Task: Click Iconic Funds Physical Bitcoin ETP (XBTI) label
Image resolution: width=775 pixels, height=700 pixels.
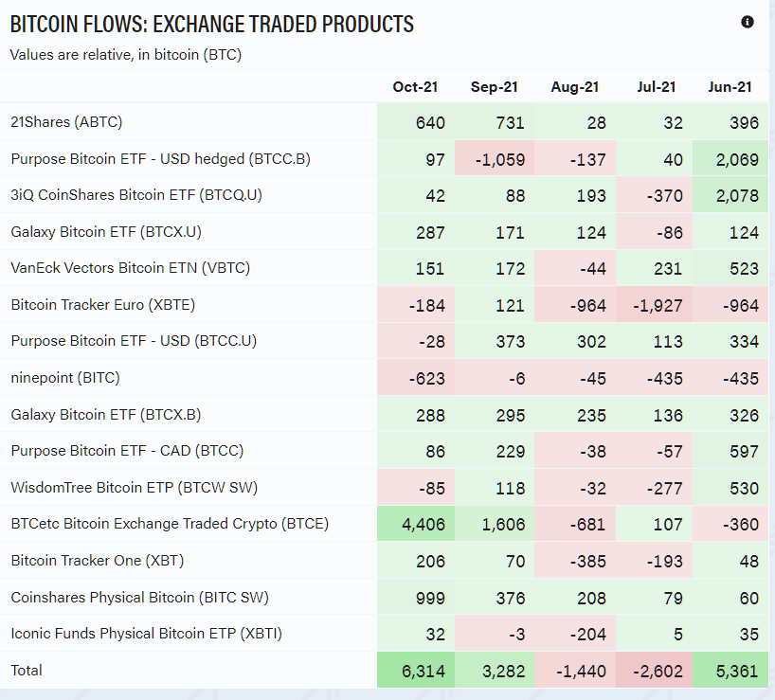Action: coord(146,634)
